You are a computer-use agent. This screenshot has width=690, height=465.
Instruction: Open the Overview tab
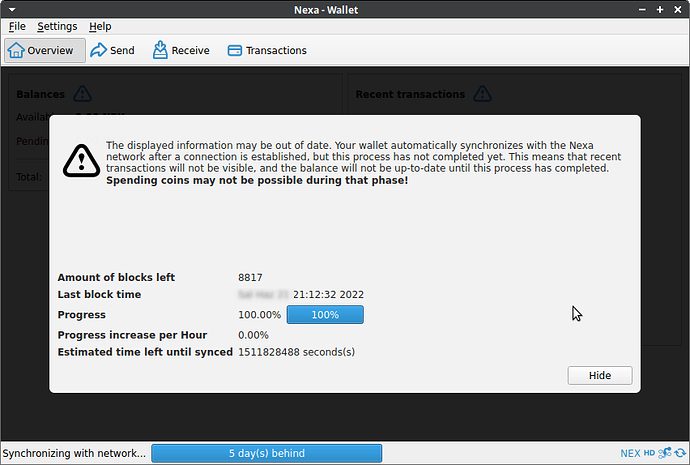pyautogui.click(x=45, y=51)
